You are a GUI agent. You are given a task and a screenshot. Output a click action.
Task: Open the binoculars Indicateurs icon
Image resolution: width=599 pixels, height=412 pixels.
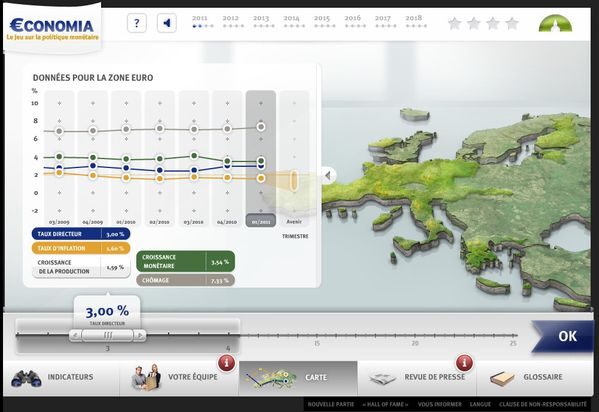click(26, 378)
